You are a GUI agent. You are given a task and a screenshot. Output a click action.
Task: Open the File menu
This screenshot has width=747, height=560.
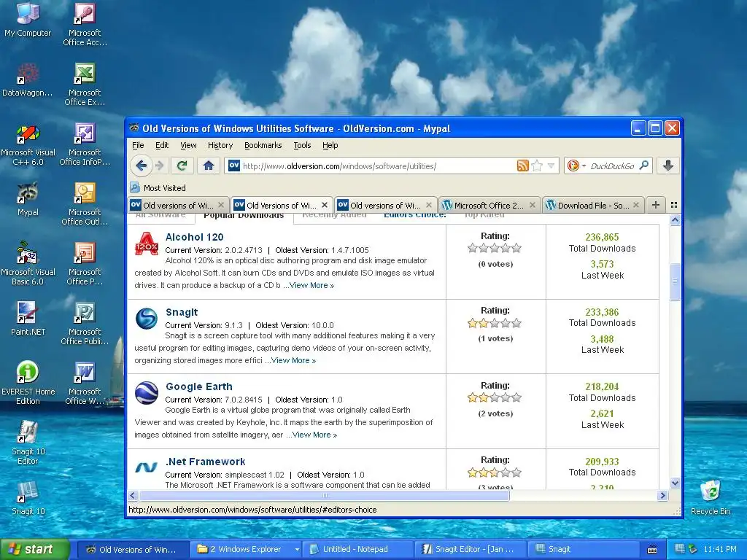[x=138, y=145]
